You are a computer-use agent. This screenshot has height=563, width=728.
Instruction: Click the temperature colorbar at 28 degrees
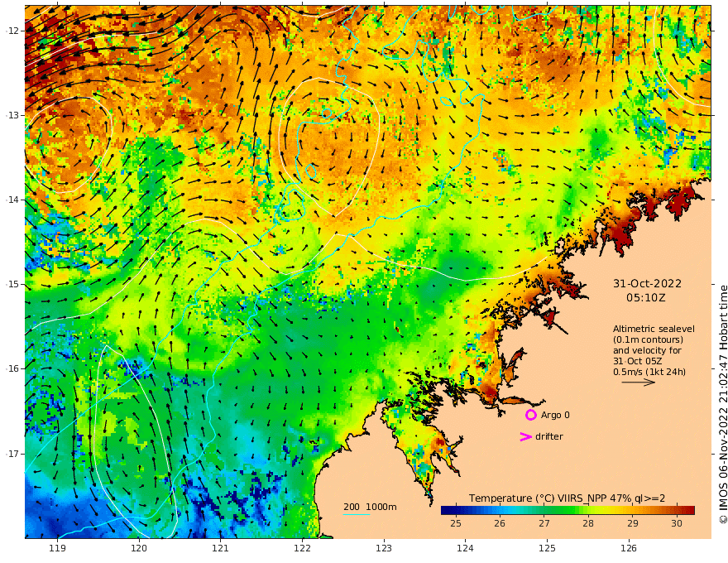point(588,510)
